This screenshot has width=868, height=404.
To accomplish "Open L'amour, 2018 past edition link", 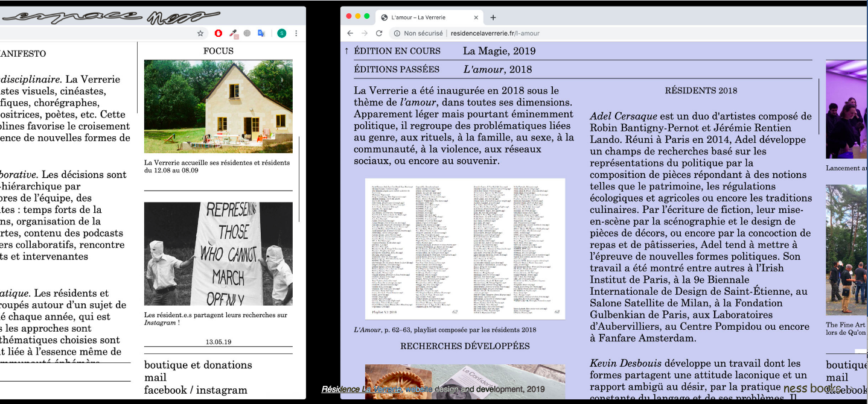I will tap(497, 69).
